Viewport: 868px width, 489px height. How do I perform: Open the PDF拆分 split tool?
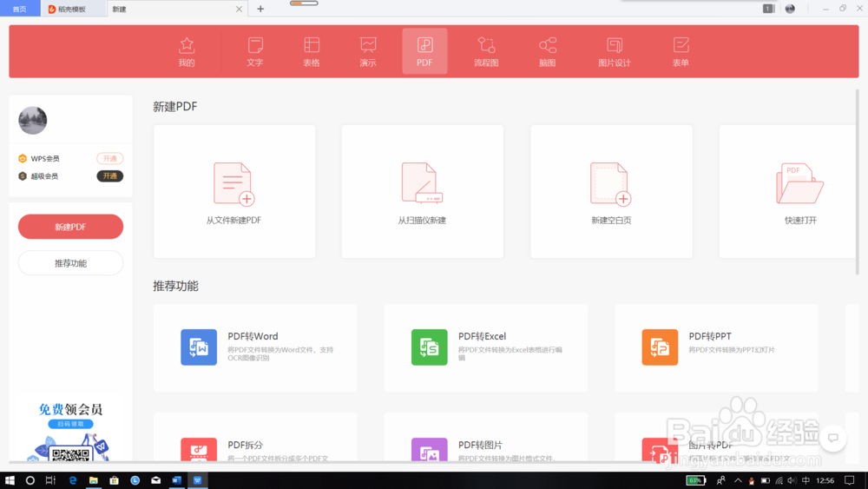255,438
